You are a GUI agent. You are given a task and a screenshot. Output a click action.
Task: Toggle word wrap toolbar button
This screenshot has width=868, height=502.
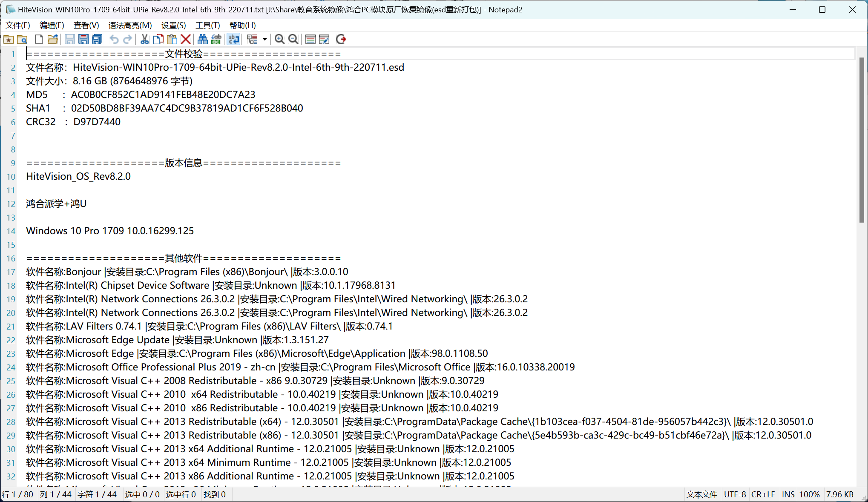click(x=233, y=40)
